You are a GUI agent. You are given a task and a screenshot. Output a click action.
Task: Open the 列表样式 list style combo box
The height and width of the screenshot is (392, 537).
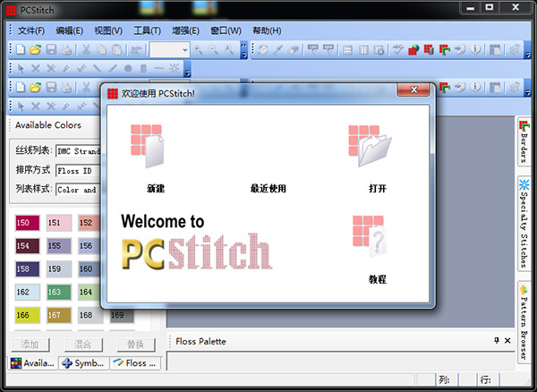click(x=78, y=190)
